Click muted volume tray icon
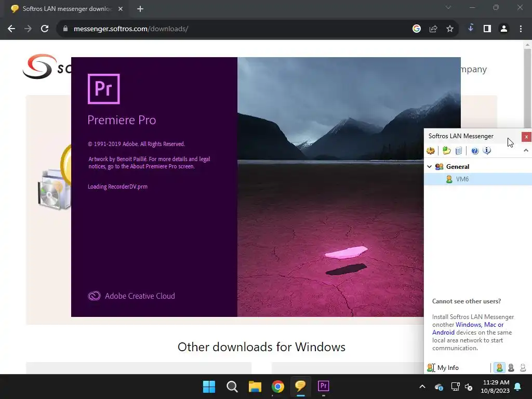The height and width of the screenshot is (399, 532). click(469, 387)
